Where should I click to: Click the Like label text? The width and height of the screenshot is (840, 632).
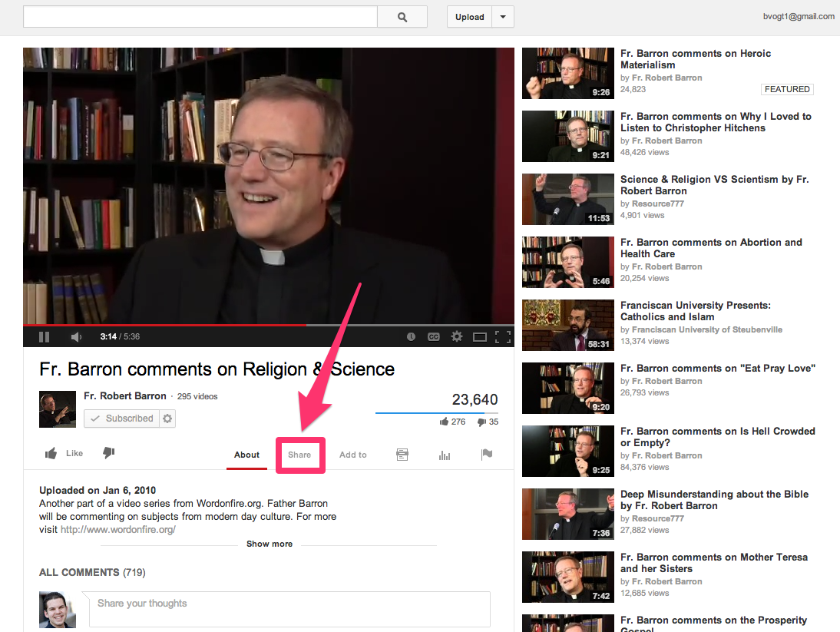[x=74, y=453]
